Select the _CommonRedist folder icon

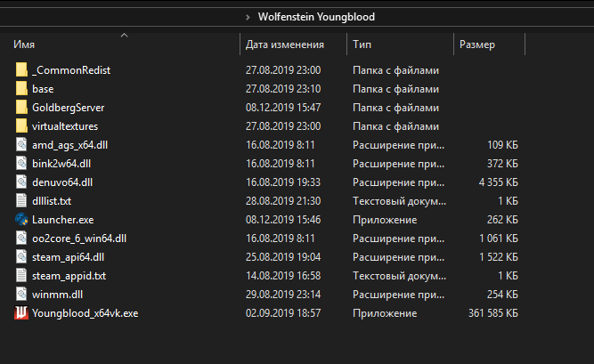click(x=21, y=70)
